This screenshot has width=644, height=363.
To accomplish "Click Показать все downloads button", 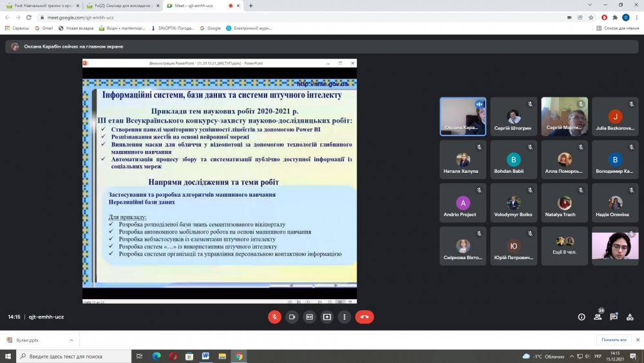I will coord(614,340).
